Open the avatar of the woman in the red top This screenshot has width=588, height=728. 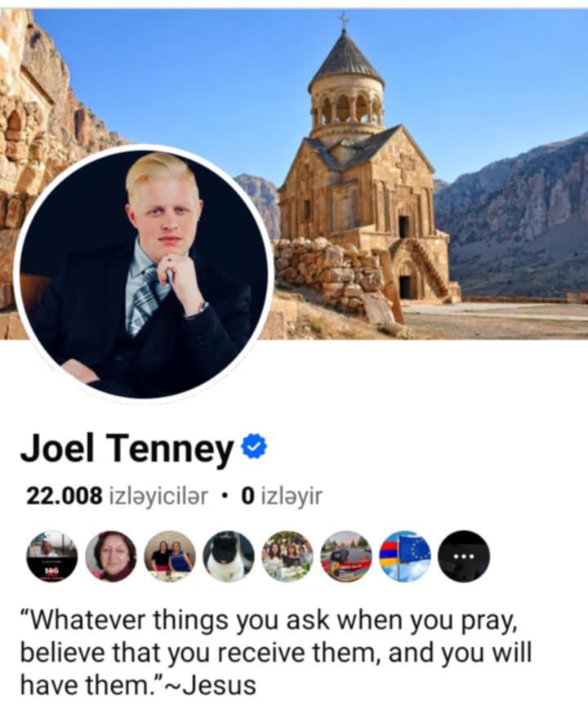click(111, 556)
